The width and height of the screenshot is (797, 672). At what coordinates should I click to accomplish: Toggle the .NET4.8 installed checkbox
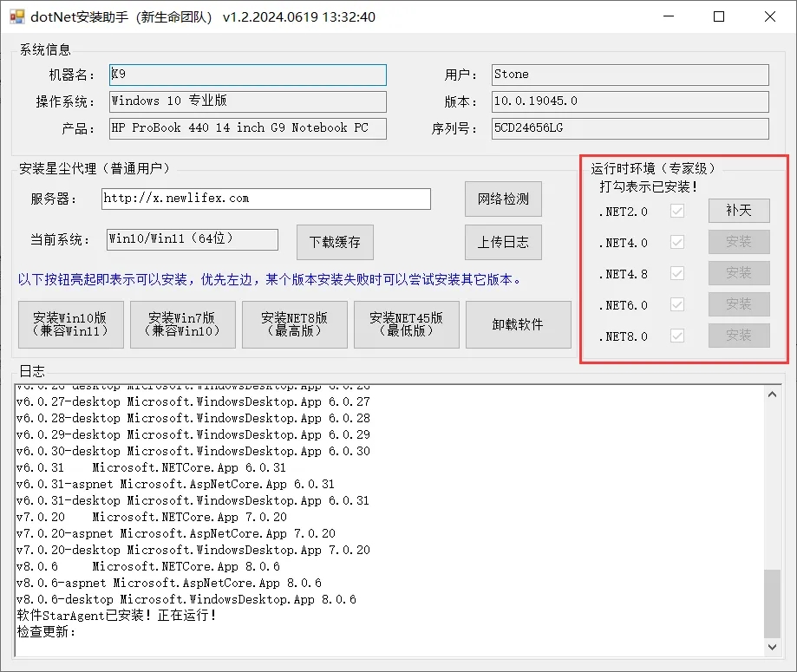pyautogui.click(x=677, y=273)
